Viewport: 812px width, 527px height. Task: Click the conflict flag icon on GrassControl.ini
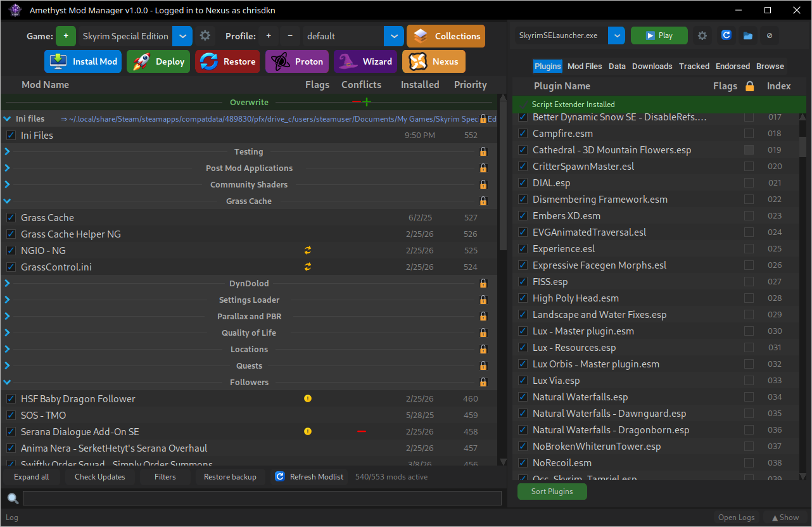308,267
